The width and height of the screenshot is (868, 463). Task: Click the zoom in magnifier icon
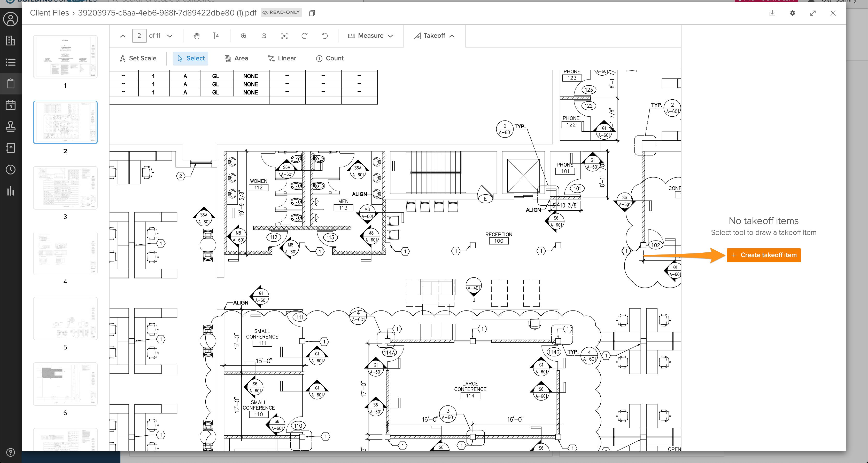click(x=244, y=36)
